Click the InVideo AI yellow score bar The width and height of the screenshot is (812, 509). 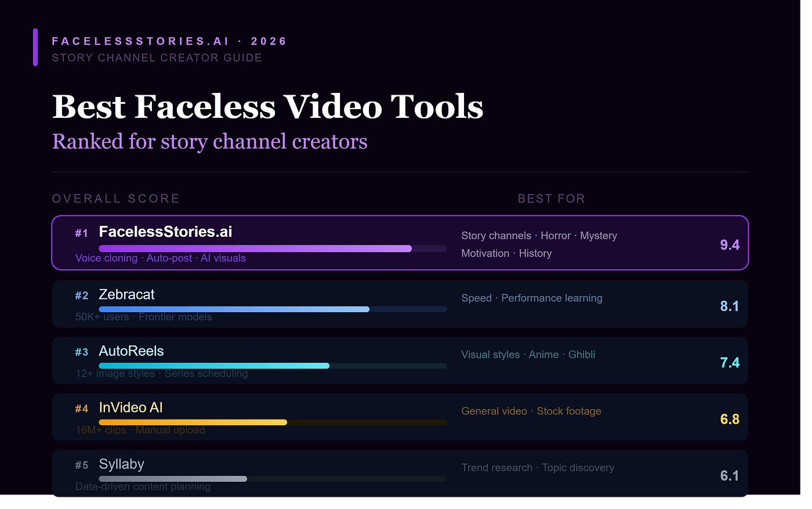click(193, 423)
